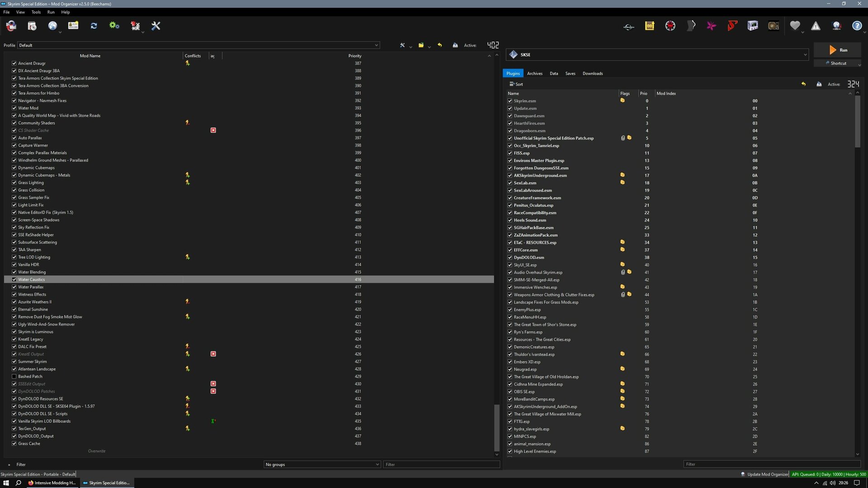Switch to the Downloads tab

point(592,73)
